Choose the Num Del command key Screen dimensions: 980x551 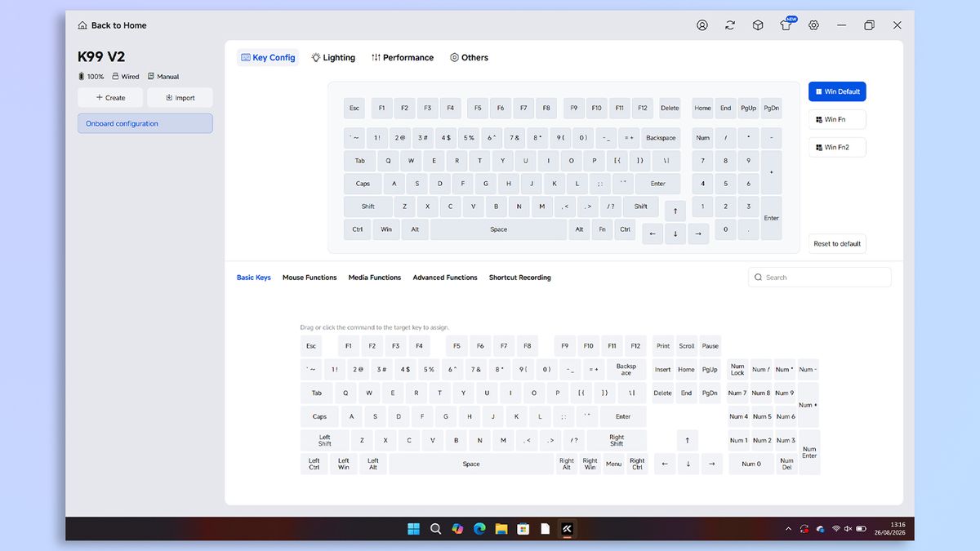tap(786, 464)
